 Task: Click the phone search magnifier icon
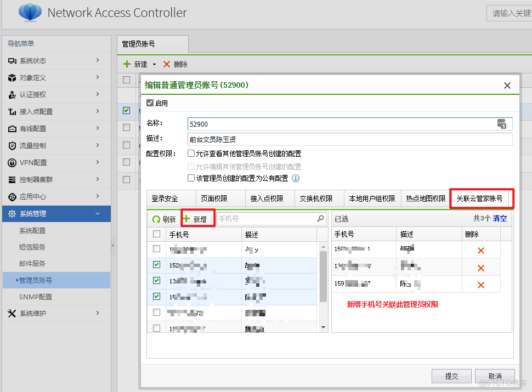pos(320,218)
